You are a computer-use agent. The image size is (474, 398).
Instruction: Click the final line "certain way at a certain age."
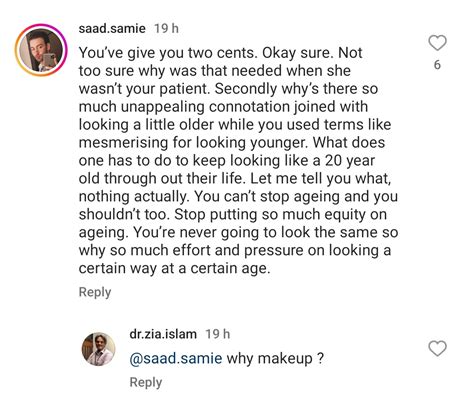[174, 268]
